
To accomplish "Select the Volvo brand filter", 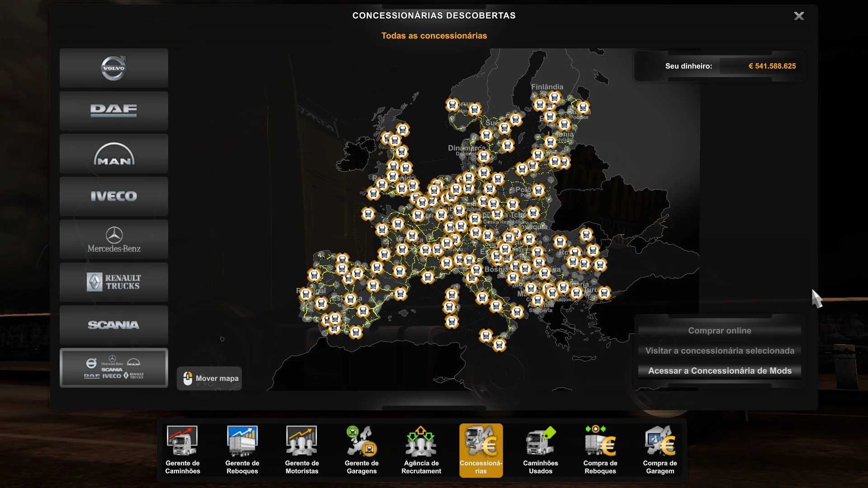I will click(x=113, y=68).
